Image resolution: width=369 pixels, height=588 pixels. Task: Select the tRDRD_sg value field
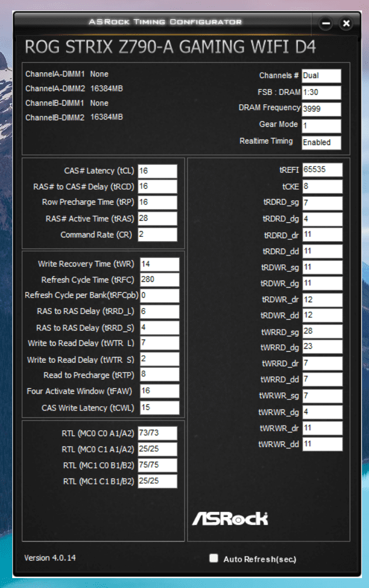pos(322,203)
